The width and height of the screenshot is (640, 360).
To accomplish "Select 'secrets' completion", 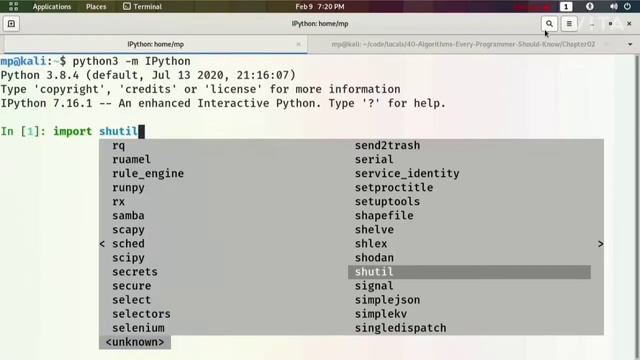I will 135,272.
